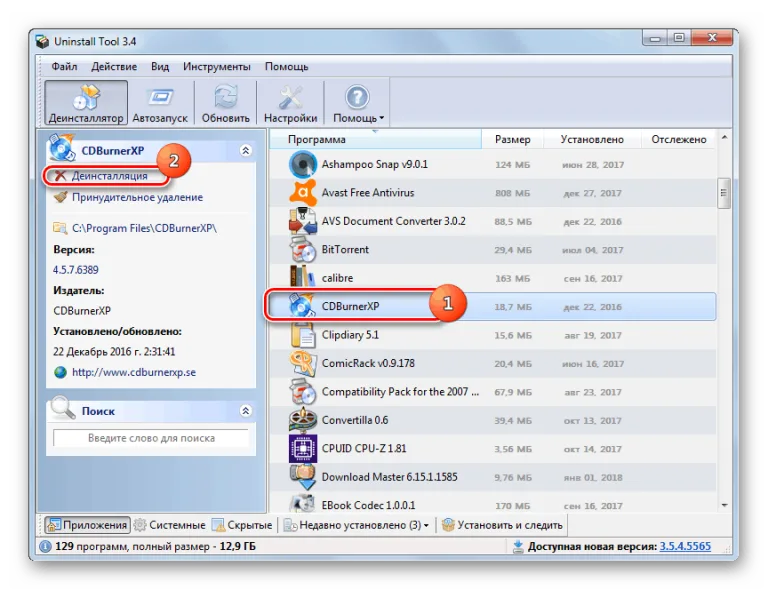Click the CPUID CPU-Z chip icon

click(303, 448)
